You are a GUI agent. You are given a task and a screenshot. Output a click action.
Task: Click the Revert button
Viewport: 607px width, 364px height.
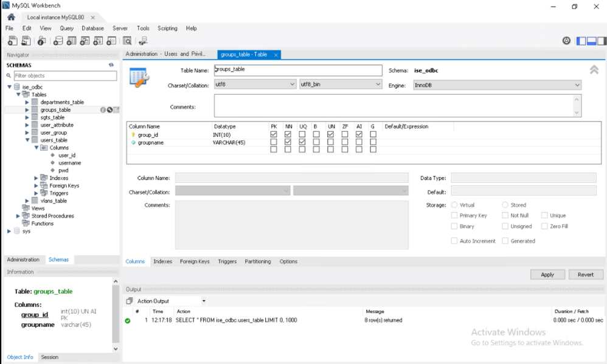pyautogui.click(x=586, y=274)
